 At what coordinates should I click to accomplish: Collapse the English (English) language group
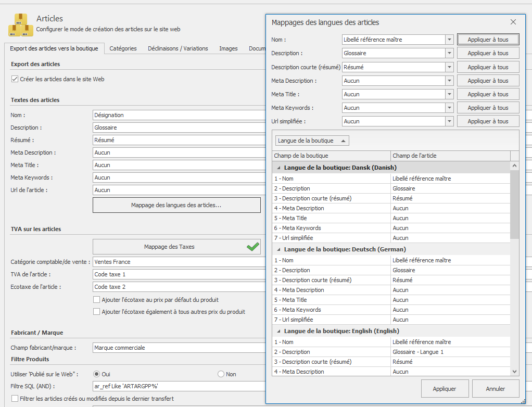pyautogui.click(x=278, y=331)
